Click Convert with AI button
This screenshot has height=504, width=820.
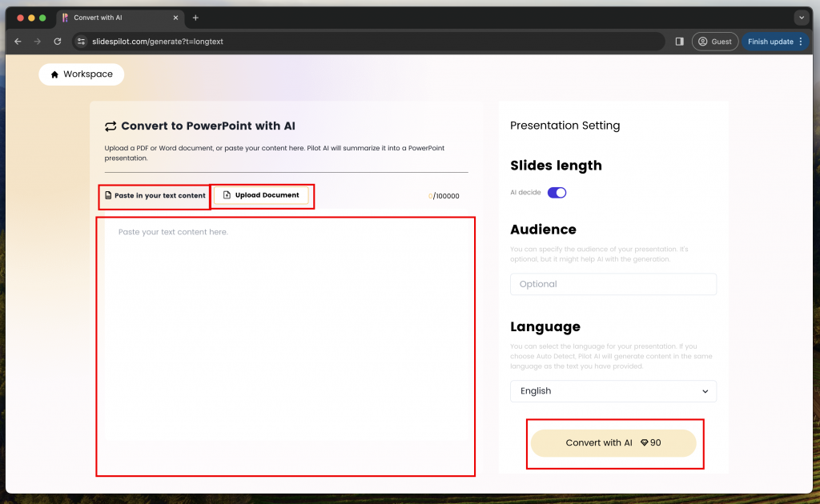pyautogui.click(x=613, y=443)
